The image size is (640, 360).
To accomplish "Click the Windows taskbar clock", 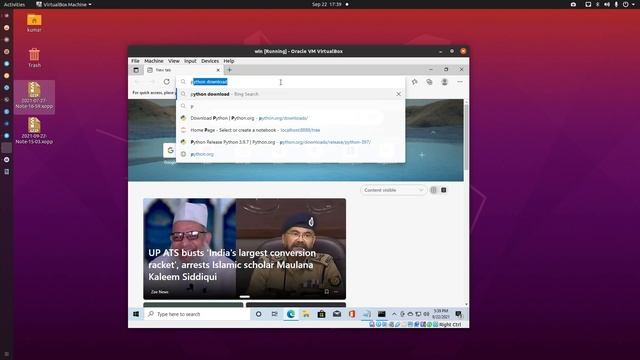I will point(441,314).
